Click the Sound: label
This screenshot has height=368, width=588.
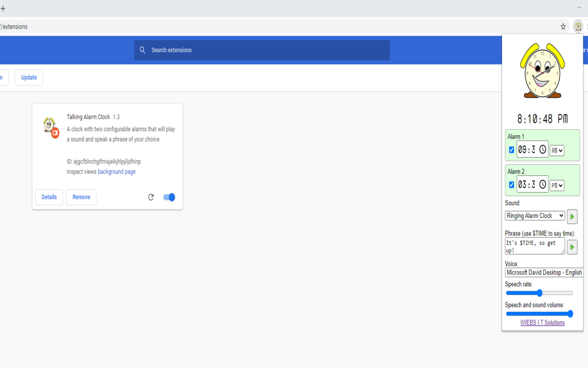[513, 203]
